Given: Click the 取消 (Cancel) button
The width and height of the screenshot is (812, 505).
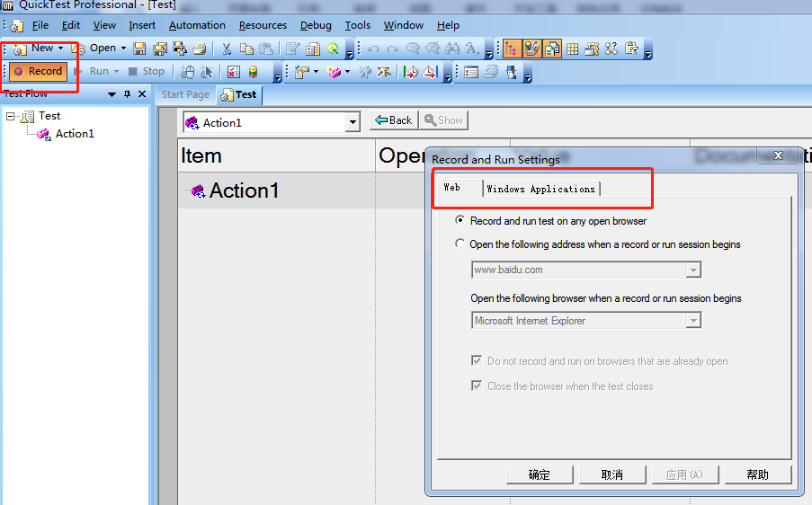Looking at the screenshot, I should pyautogui.click(x=612, y=474).
